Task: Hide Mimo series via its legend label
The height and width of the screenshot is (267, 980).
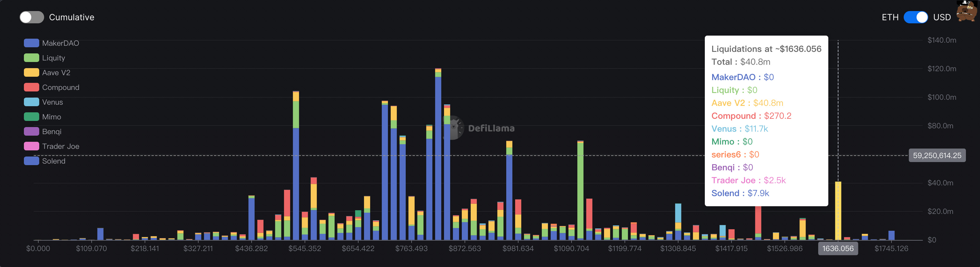Action: (52, 117)
